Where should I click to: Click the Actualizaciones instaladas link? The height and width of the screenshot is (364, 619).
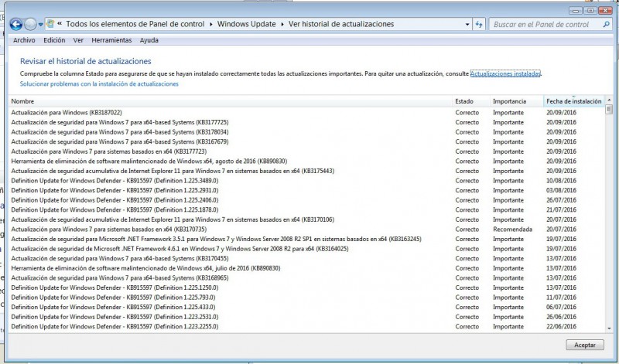click(x=505, y=73)
